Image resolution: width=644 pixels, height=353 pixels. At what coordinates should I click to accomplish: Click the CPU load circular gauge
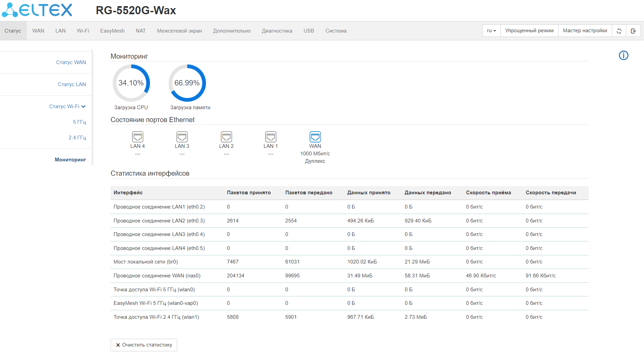point(131,83)
